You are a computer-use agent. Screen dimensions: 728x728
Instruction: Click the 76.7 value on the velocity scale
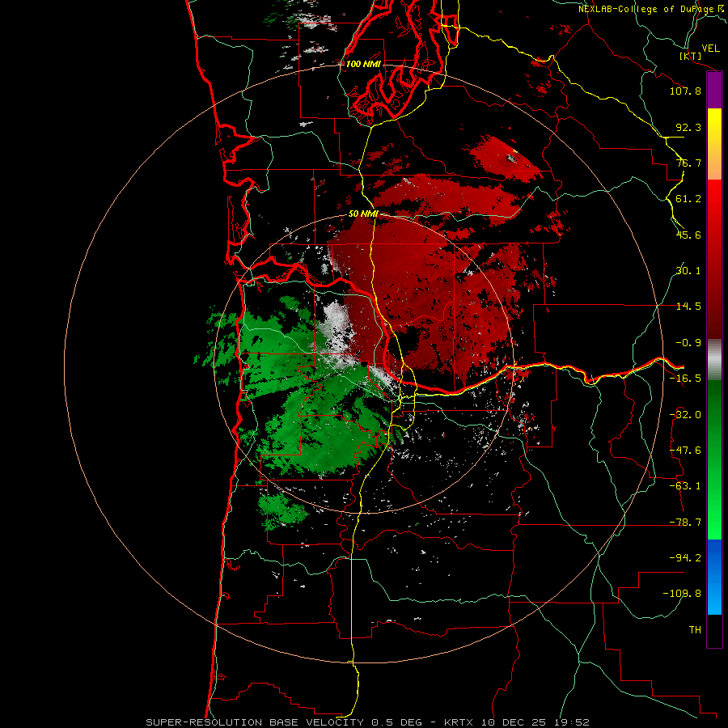[688, 163]
